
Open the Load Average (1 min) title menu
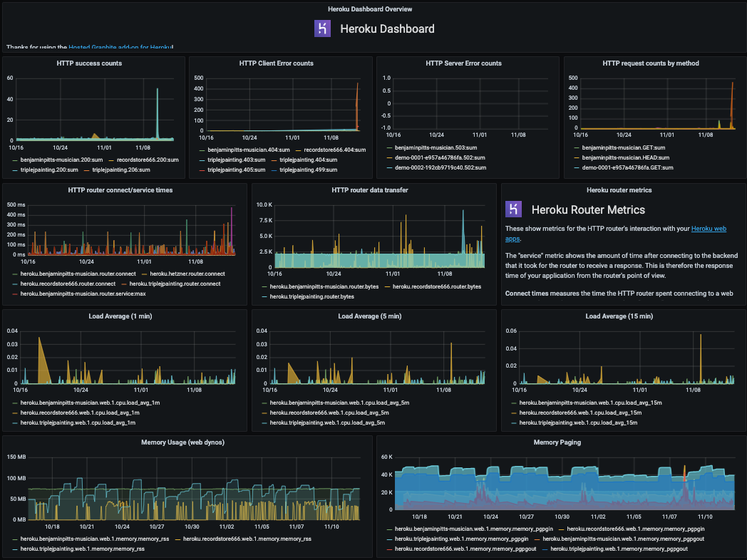pyautogui.click(x=120, y=316)
